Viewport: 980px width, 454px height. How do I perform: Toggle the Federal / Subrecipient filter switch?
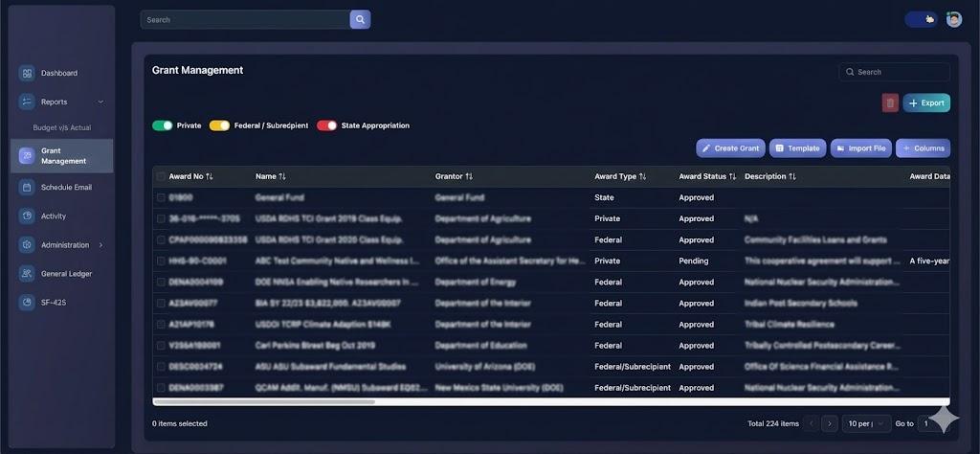(x=219, y=125)
